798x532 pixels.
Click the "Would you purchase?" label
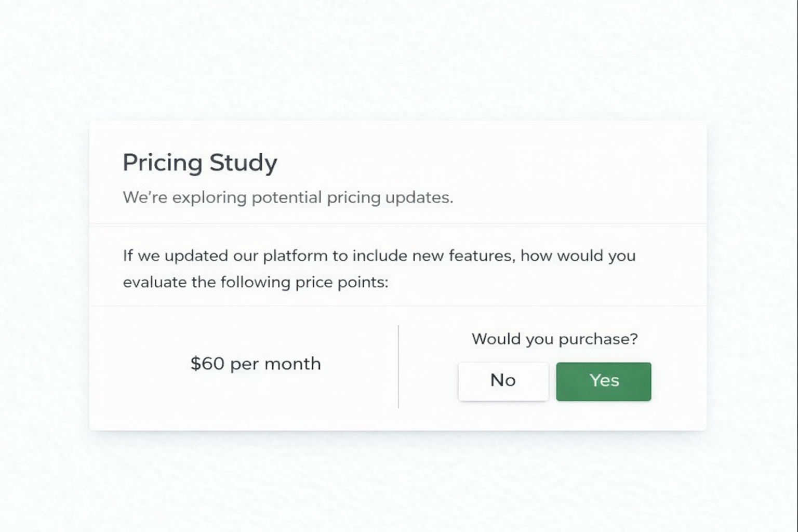tap(554, 339)
